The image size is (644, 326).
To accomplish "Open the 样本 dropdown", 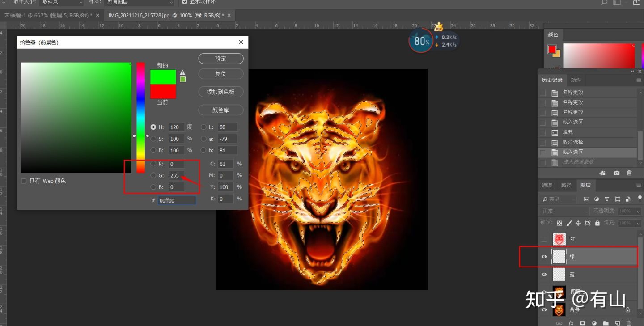I will tap(139, 2).
